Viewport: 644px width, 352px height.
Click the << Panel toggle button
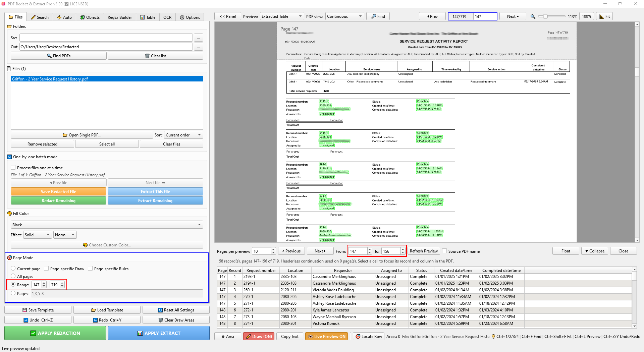coord(228,16)
